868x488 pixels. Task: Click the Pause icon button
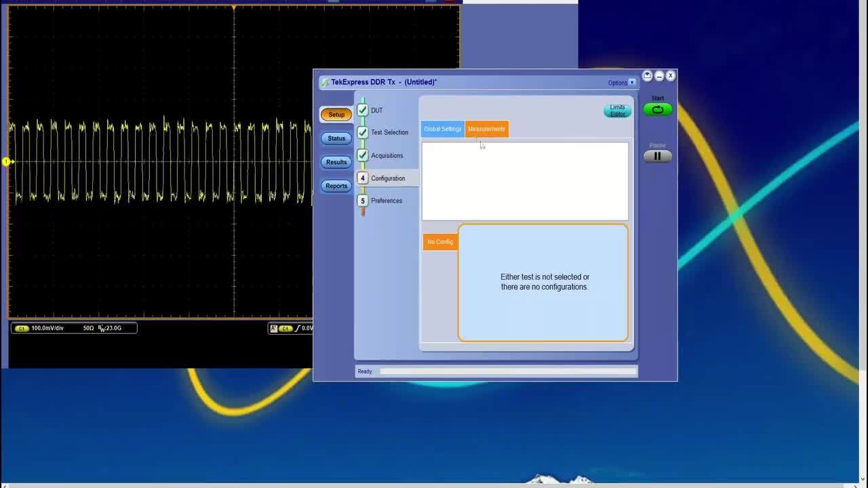(x=656, y=156)
